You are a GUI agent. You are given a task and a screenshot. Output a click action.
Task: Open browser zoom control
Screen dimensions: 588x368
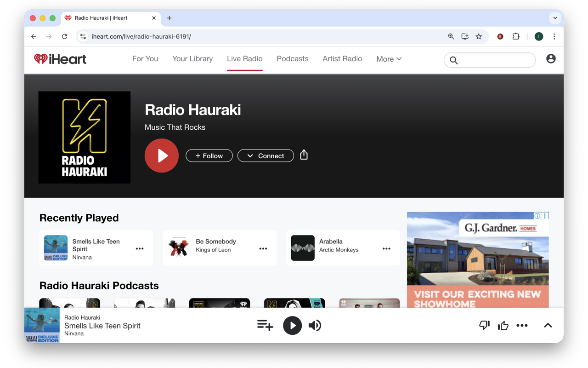point(451,36)
